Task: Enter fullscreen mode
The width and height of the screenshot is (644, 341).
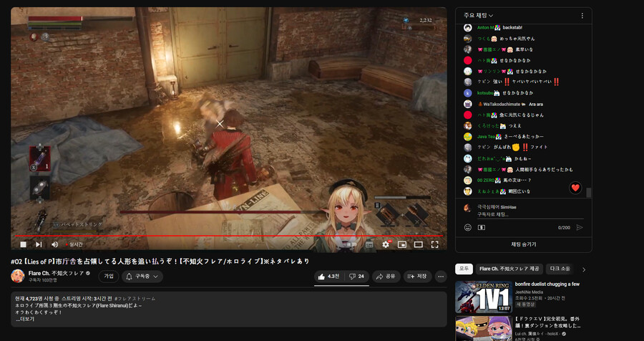Action: pyautogui.click(x=434, y=244)
